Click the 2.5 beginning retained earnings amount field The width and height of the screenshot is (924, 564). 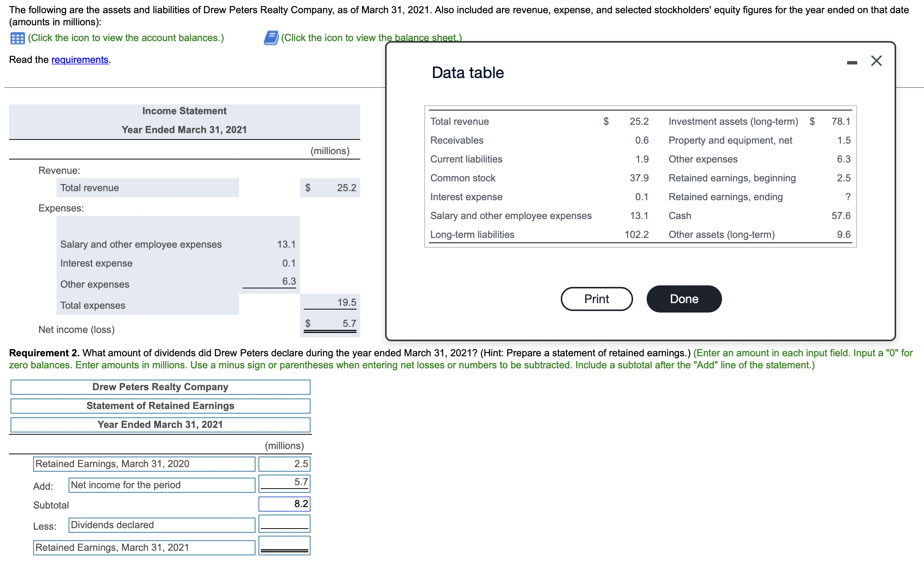(x=285, y=464)
